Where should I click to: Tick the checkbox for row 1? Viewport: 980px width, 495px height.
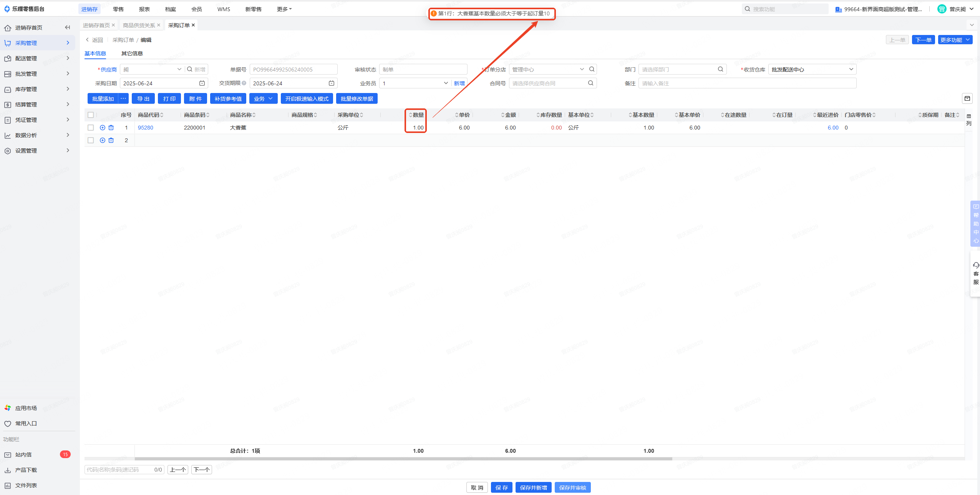pos(91,128)
